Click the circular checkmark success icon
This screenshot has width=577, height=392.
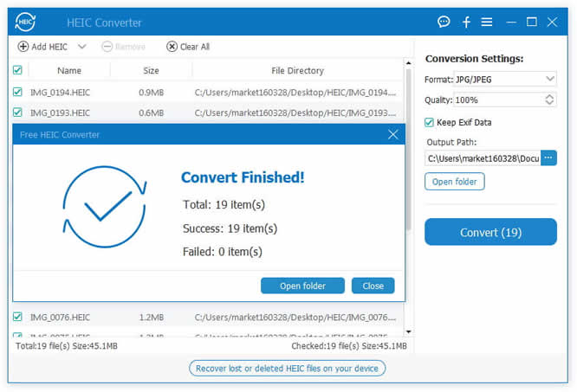[105, 207]
